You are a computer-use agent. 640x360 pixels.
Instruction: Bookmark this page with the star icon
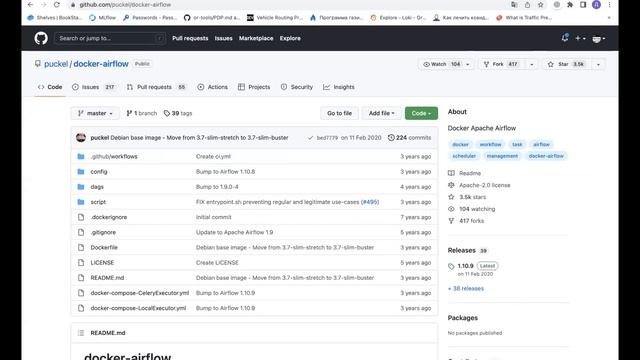tap(541, 4)
